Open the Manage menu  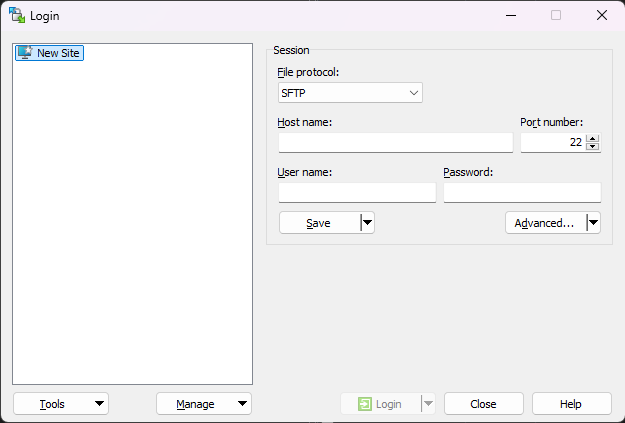pos(204,404)
